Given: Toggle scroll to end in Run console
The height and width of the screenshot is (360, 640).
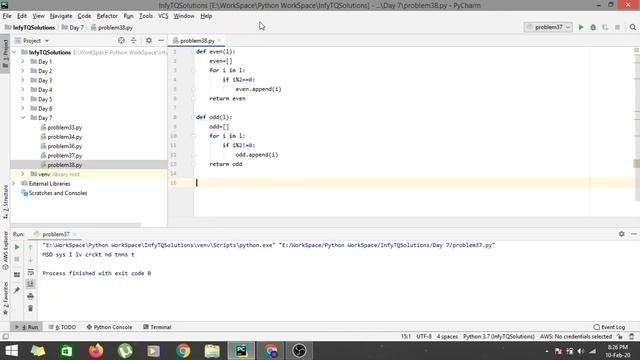Looking at the screenshot, I should coord(30,284).
